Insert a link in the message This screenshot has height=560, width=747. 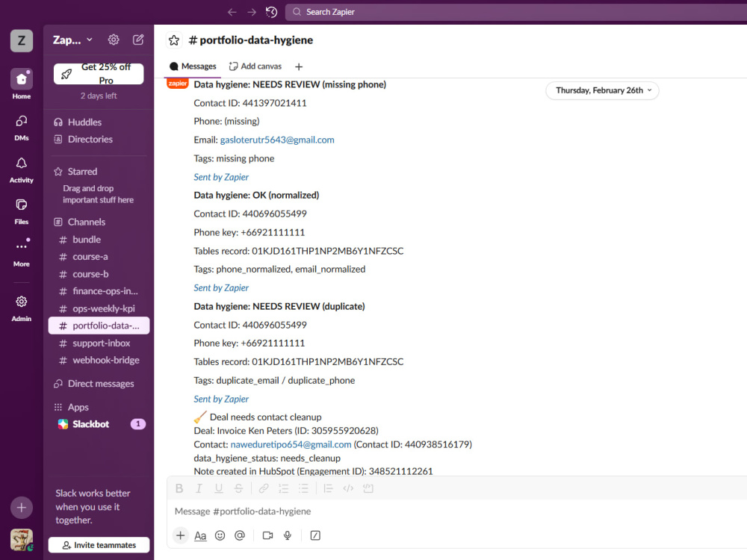point(264,488)
